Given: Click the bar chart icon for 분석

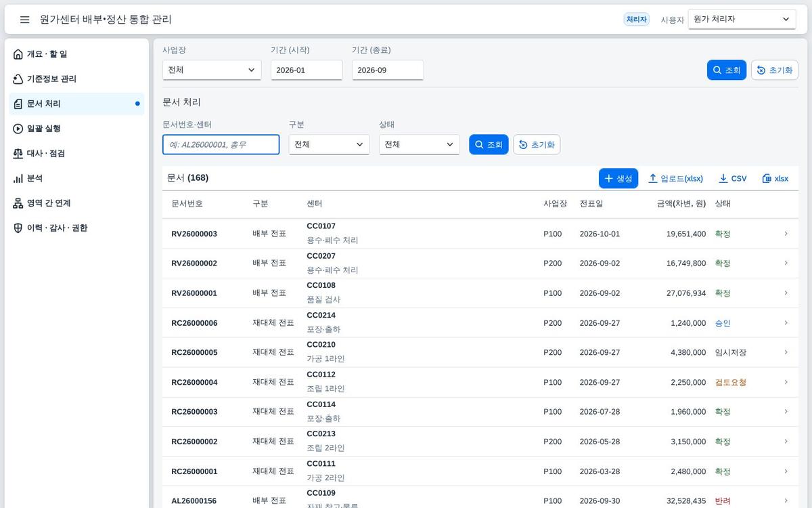Looking at the screenshot, I should [x=18, y=178].
